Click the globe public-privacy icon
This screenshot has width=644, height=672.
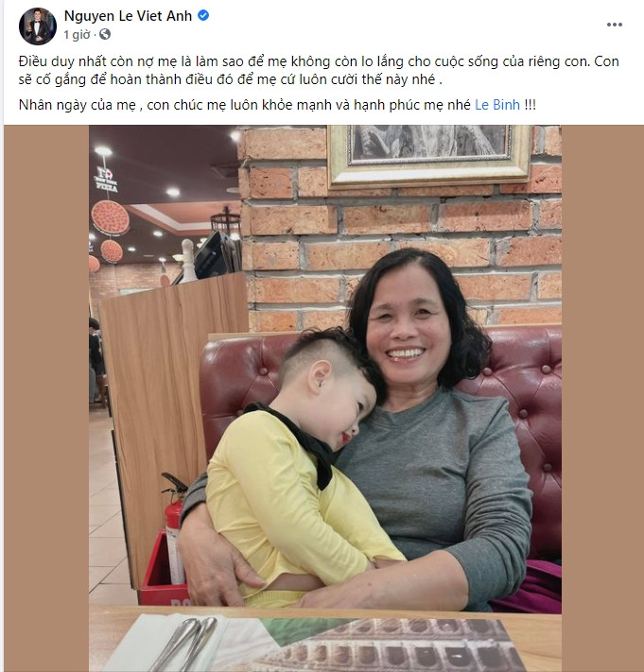pos(105,34)
